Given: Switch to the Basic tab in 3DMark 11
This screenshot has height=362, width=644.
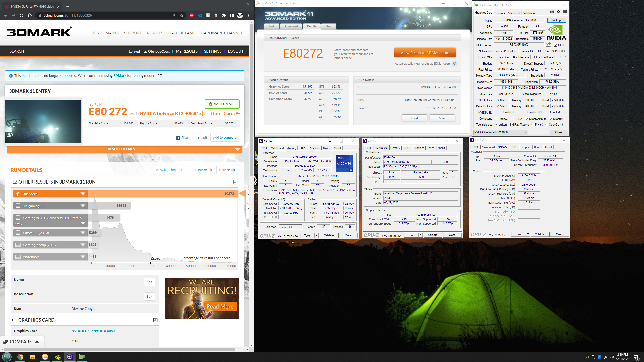Looking at the screenshot, I should (272, 26).
